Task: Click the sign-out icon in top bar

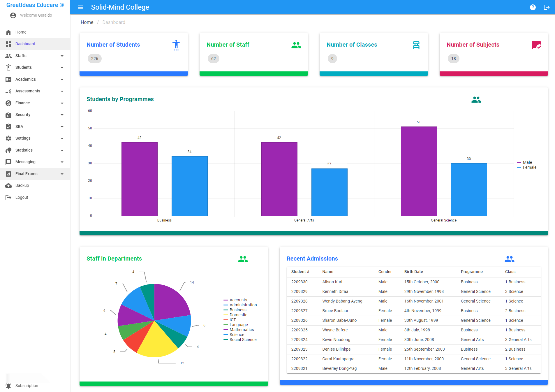Action: coord(547,7)
